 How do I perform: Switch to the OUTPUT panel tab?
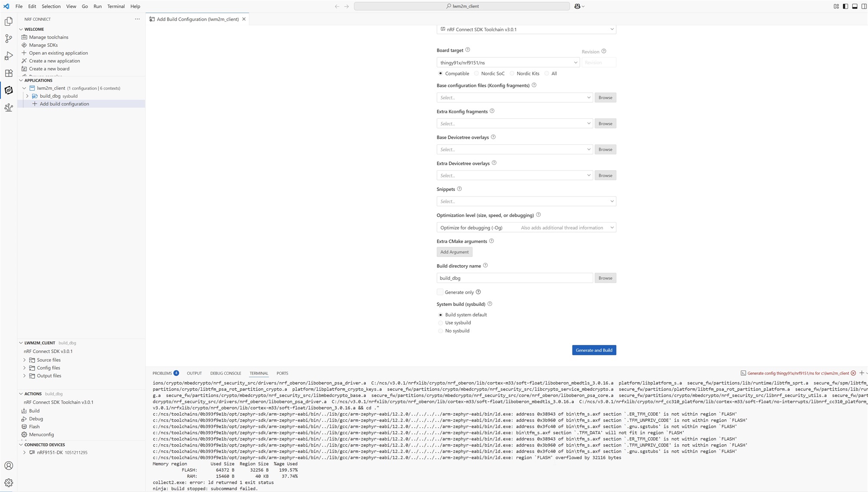(194, 373)
